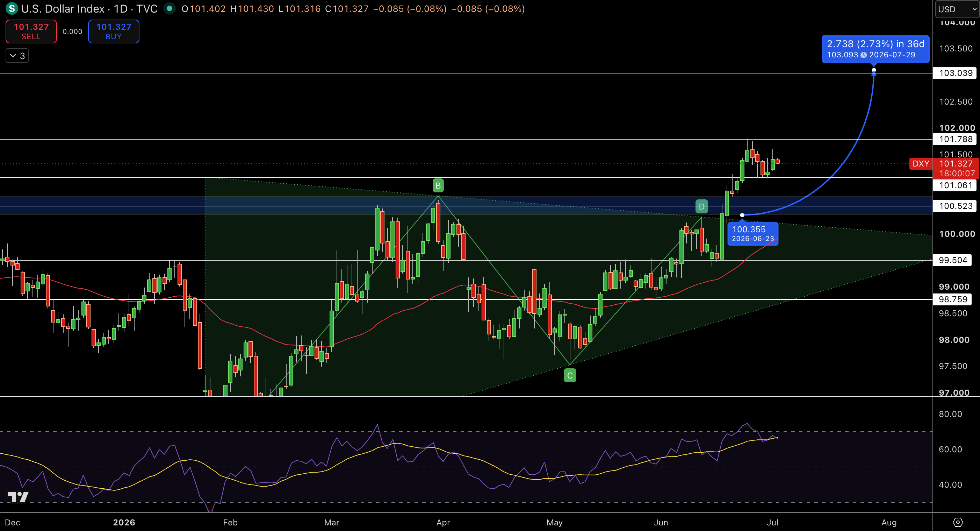Screen dimensions: 980x531
Task: Click the 98.759 horizontal line price label
Action: pyautogui.click(x=953, y=299)
